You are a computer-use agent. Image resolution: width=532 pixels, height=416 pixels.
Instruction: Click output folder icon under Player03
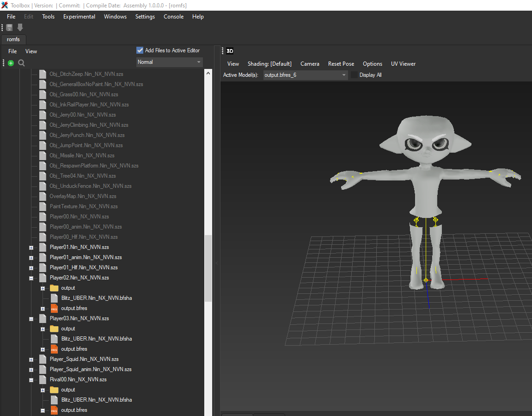click(54, 329)
